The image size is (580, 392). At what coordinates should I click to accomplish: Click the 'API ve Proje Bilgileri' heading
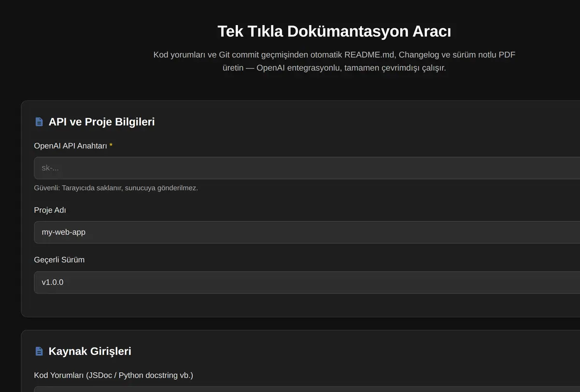[101, 122]
